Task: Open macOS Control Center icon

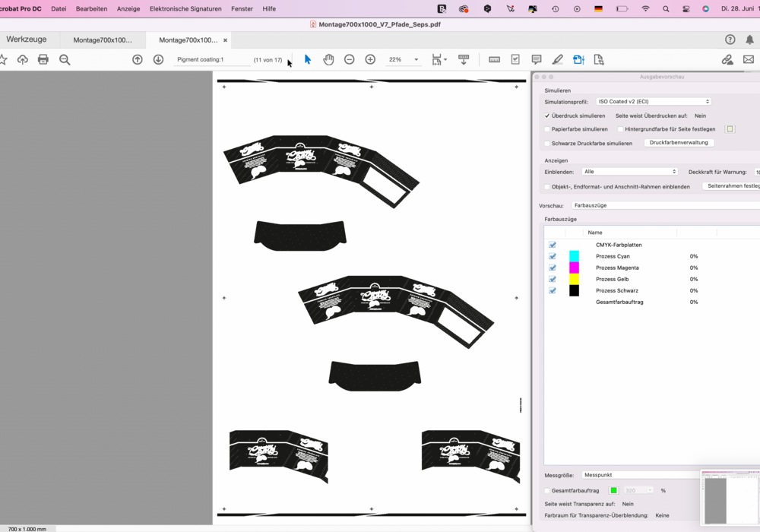Action: point(686,8)
